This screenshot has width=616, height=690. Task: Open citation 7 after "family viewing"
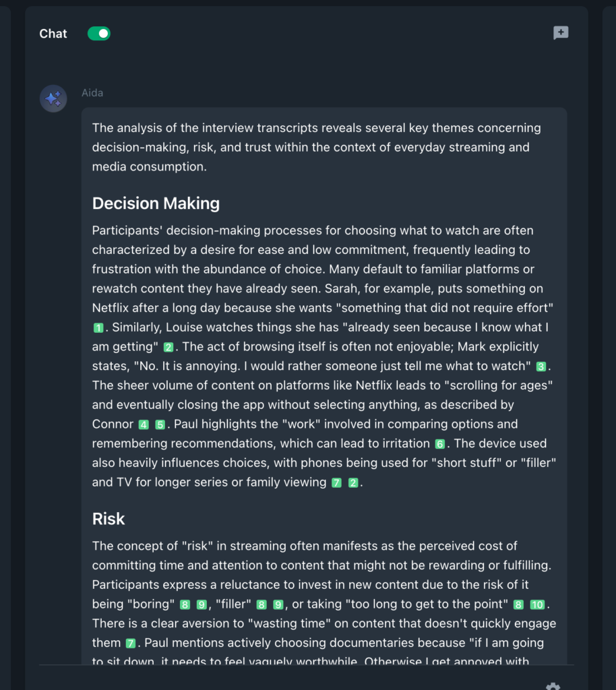[x=337, y=483]
